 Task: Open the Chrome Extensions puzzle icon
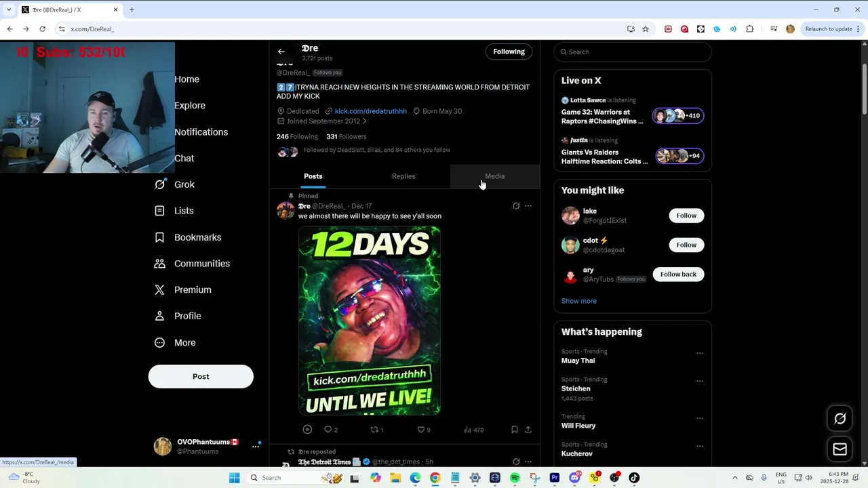(749, 29)
